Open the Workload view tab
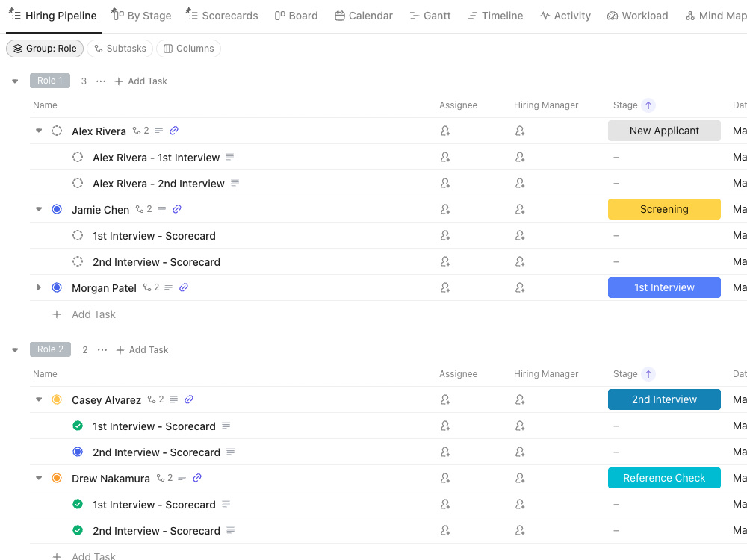The height and width of the screenshot is (560, 747). [x=637, y=16]
